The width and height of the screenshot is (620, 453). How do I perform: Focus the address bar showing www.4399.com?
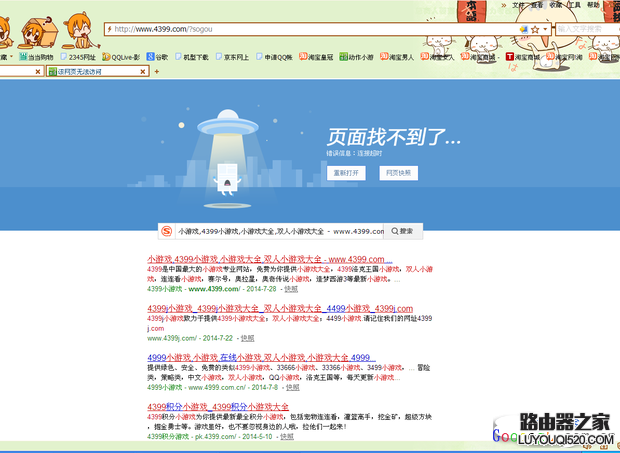314,29
